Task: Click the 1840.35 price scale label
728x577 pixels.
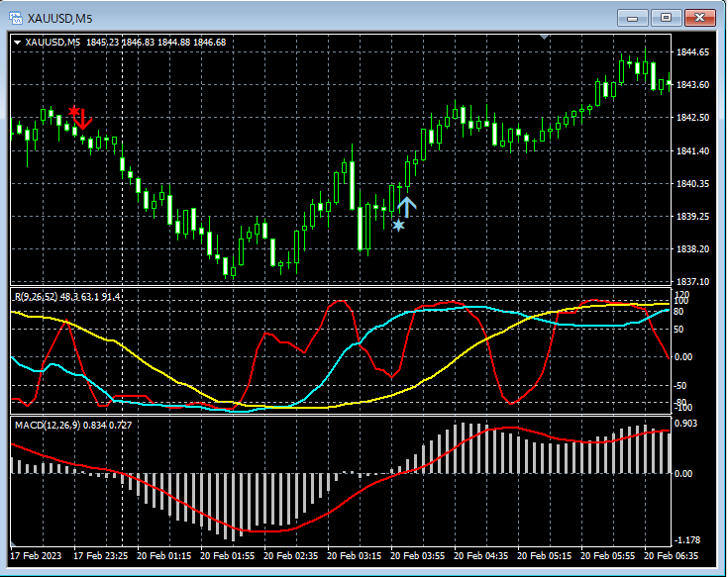Action: [692, 183]
